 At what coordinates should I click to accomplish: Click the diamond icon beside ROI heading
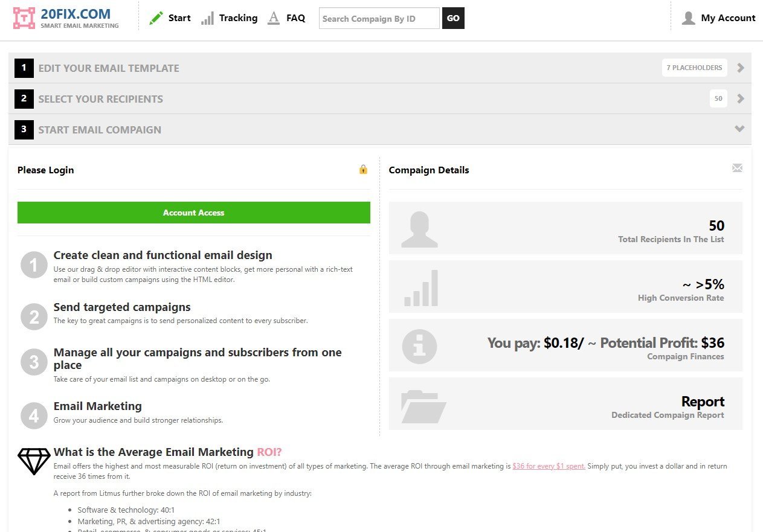coord(34,461)
